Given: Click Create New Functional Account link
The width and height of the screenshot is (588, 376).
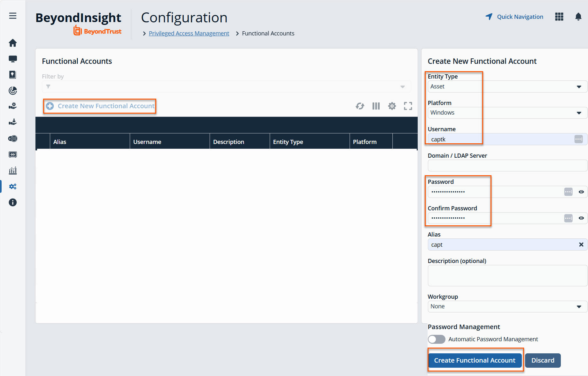Looking at the screenshot, I should click(100, 106).
